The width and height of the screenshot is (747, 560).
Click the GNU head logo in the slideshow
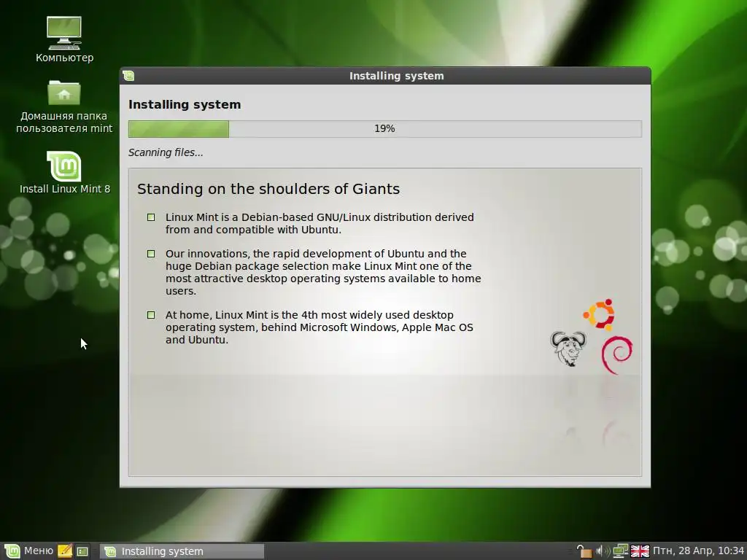pyautogui.click(x=568, y=349)
